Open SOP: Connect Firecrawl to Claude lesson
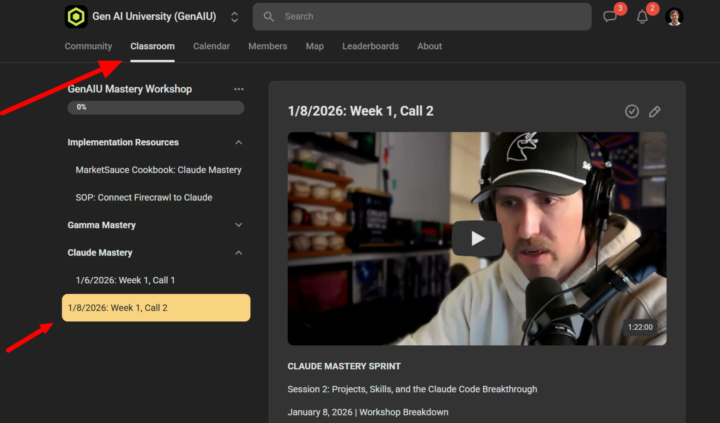 [144, 197]
